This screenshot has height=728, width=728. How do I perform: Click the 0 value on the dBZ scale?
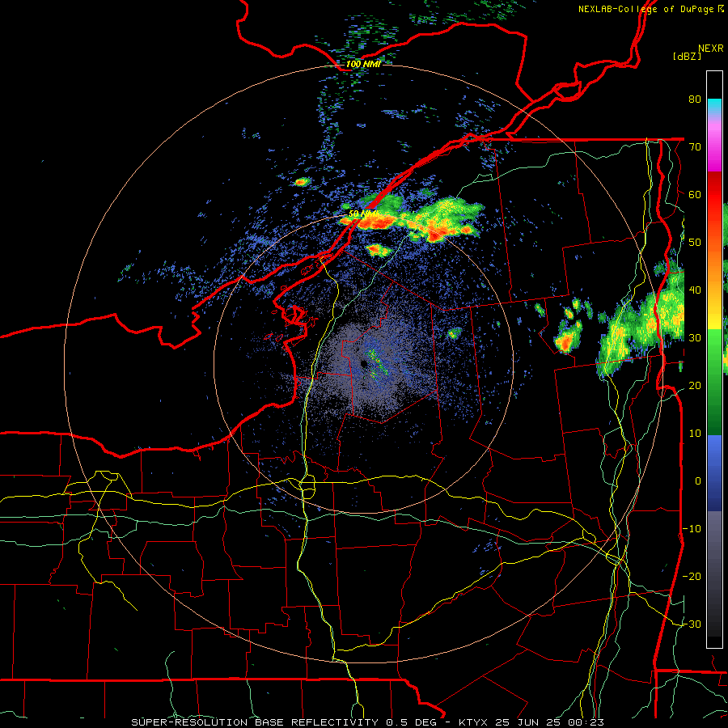[698, 481]
